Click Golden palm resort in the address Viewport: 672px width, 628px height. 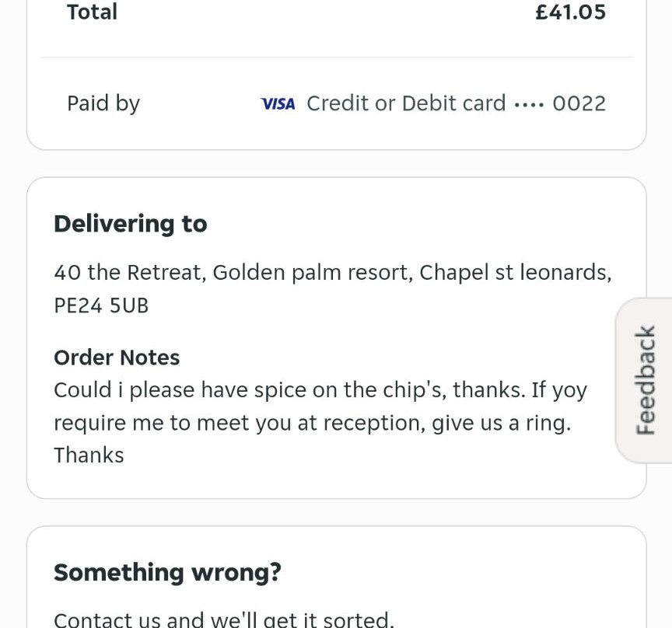(312, 273)
